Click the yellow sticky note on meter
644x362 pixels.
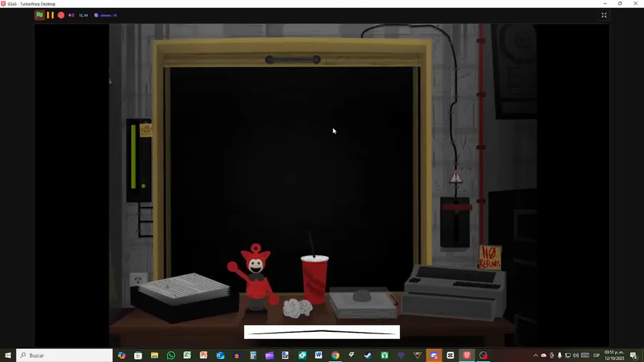tap(146, 130)
